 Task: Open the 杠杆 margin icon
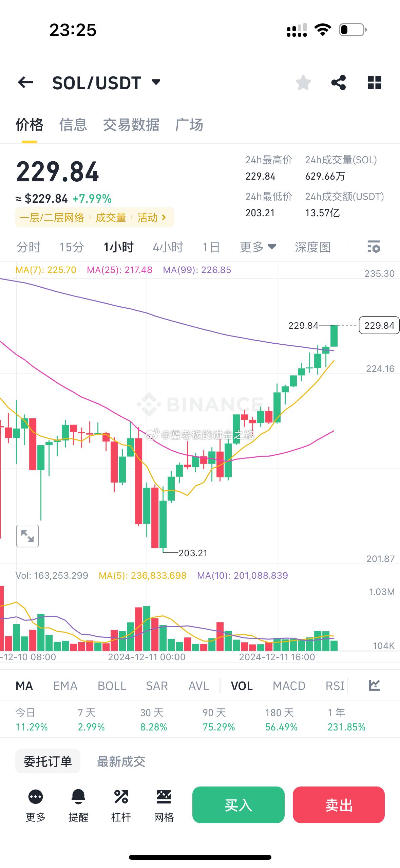(x=121, y=804)
